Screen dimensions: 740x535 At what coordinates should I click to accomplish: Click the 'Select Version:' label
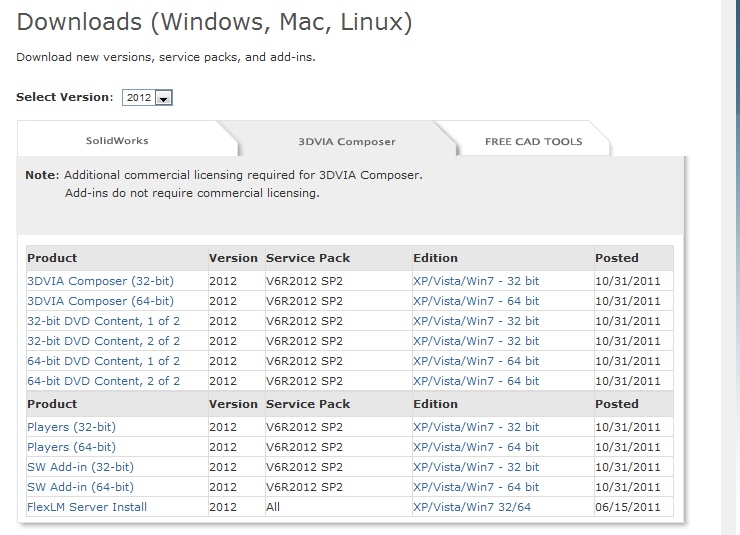tap(65, 97)
